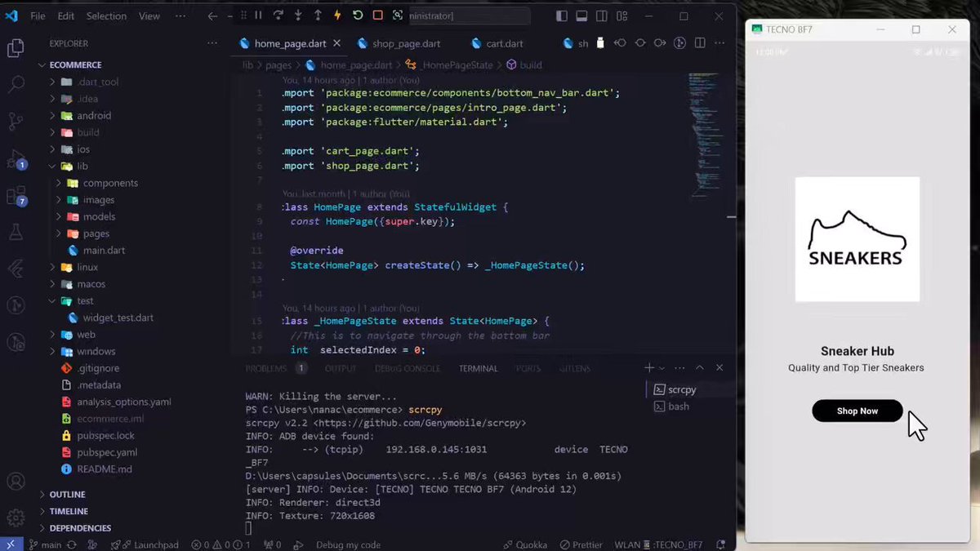Go to previous change in editor actions

[x=620, y=43]
